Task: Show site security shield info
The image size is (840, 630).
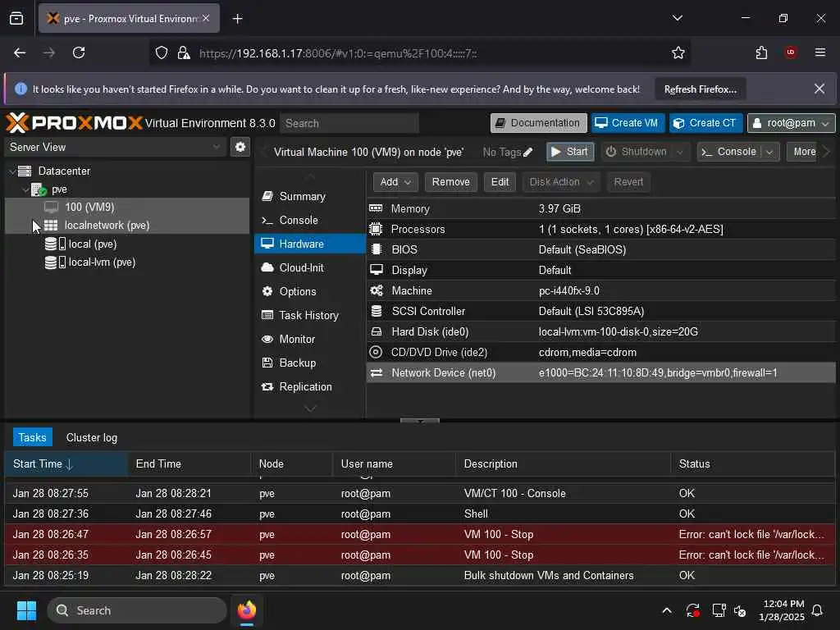Action: pyautogui.click(x=162, y=52)
